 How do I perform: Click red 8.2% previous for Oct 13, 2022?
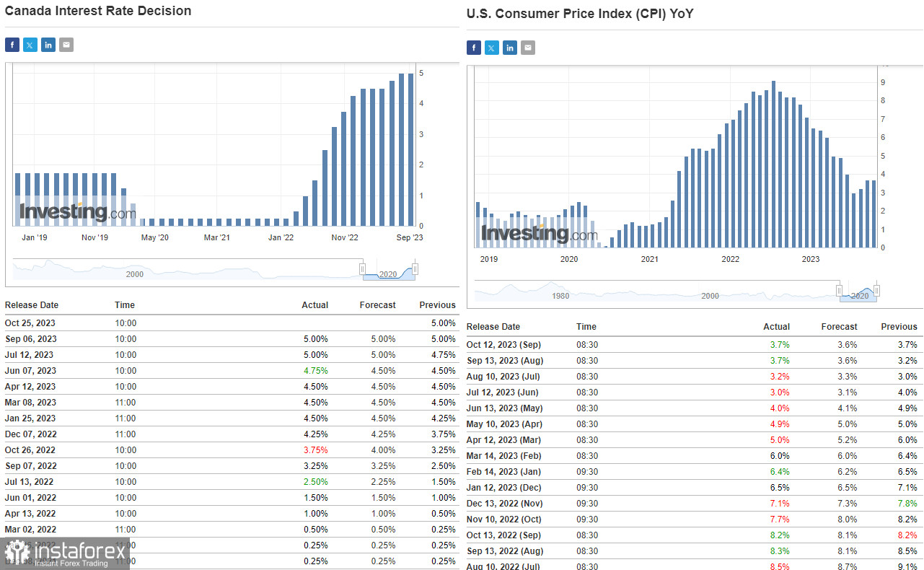click(907, 535)
